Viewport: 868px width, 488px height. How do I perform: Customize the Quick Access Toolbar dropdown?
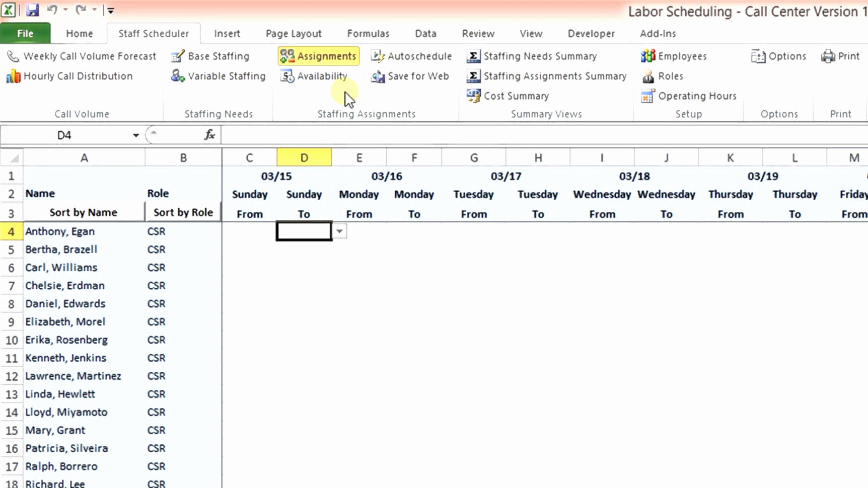tap(111, 10)
